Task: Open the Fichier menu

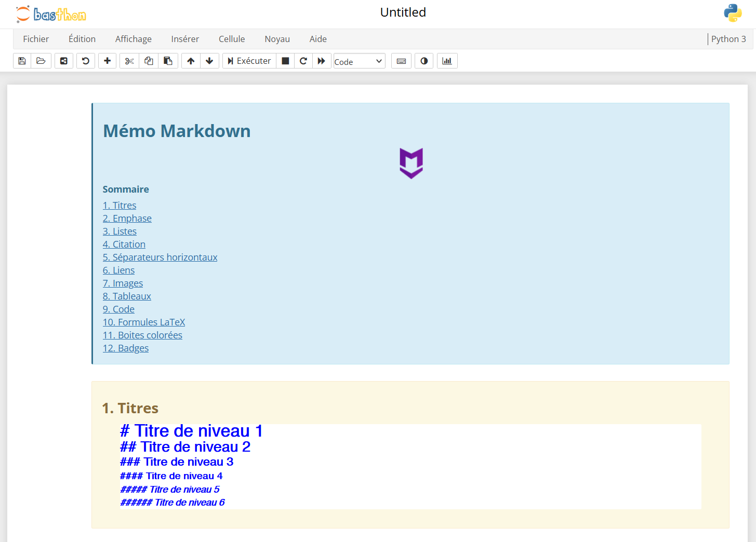Action: pos(36,39)
